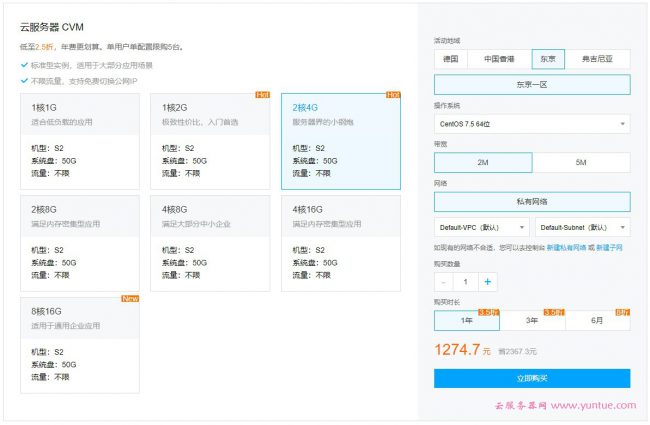Click the checkmark icon beside 不限流量

24,80
